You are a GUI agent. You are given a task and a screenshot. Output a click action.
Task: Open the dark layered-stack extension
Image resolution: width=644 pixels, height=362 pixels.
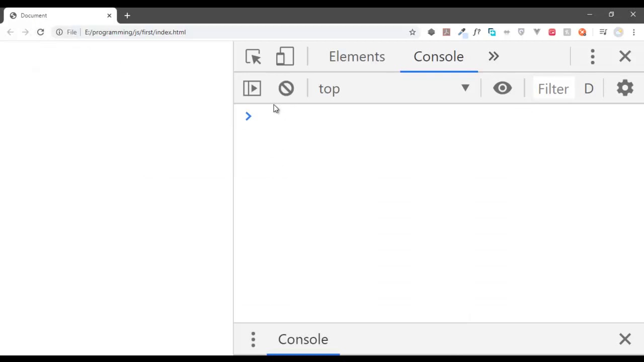pos(431,32)
